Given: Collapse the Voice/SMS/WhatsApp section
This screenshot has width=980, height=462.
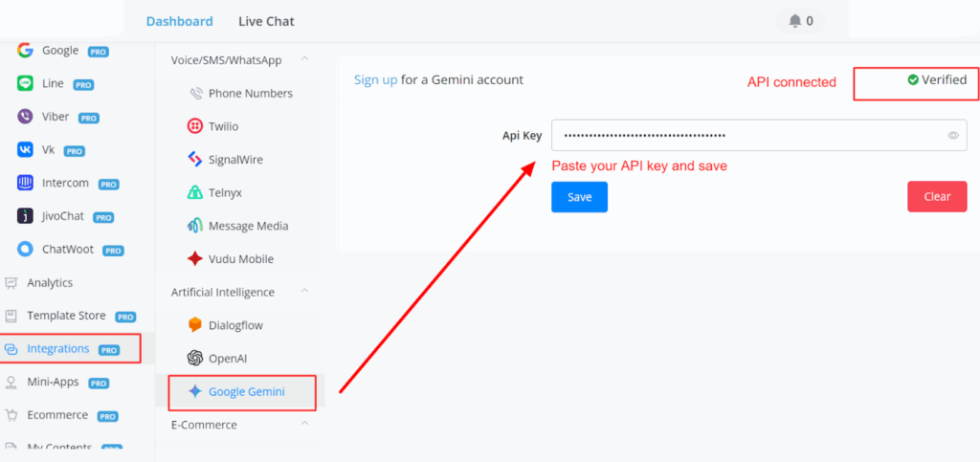Looking at the screenshot, I should tap(304, 60).
